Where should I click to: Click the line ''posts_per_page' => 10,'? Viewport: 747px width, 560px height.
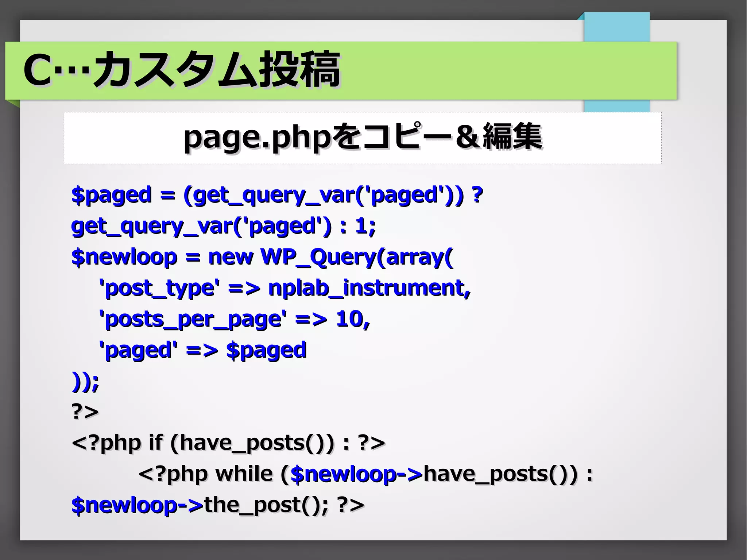[235, 319]
